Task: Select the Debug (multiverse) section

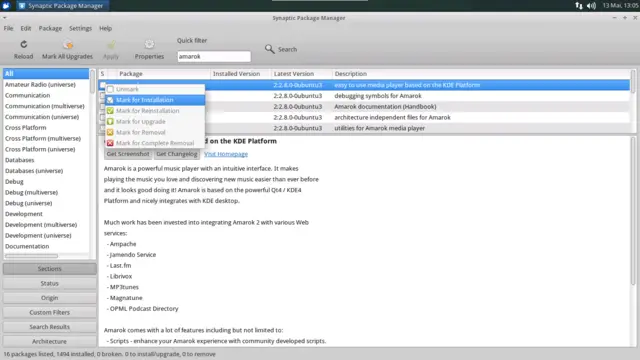Action: (46, 192)
